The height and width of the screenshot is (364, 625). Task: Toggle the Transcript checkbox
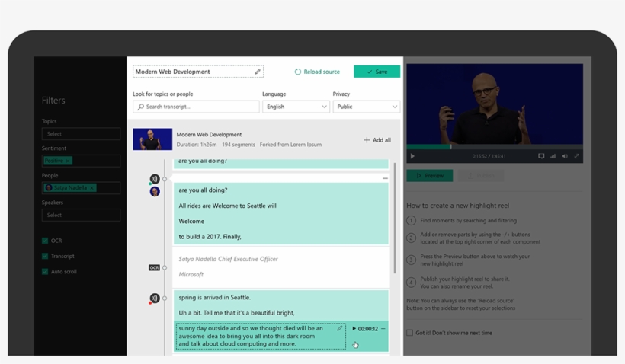click(45, 256)
